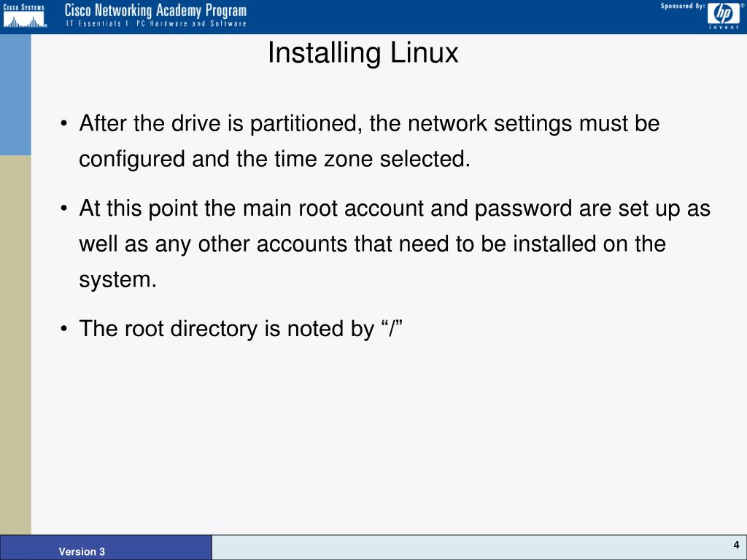Click the slide number 4

(736, 545)
